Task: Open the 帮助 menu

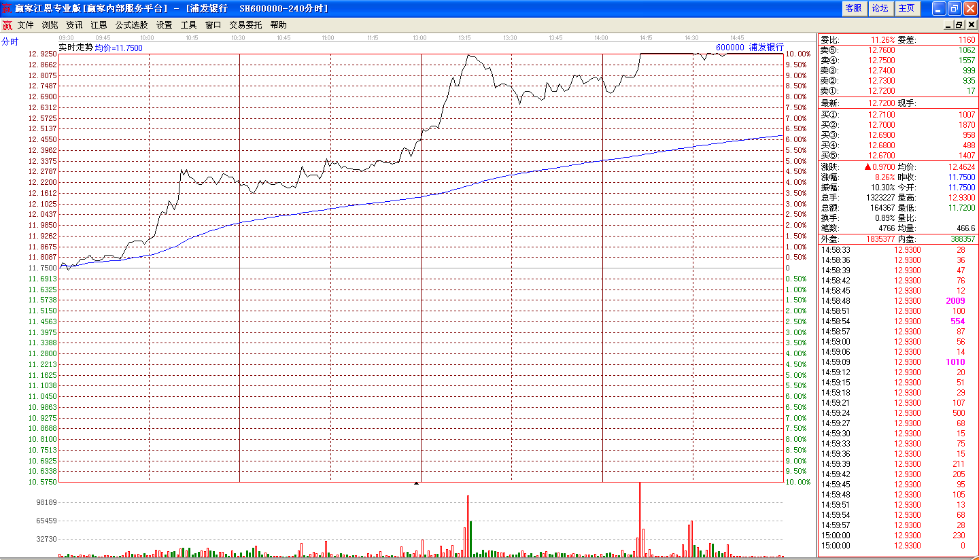Action: tap(278, 25)
